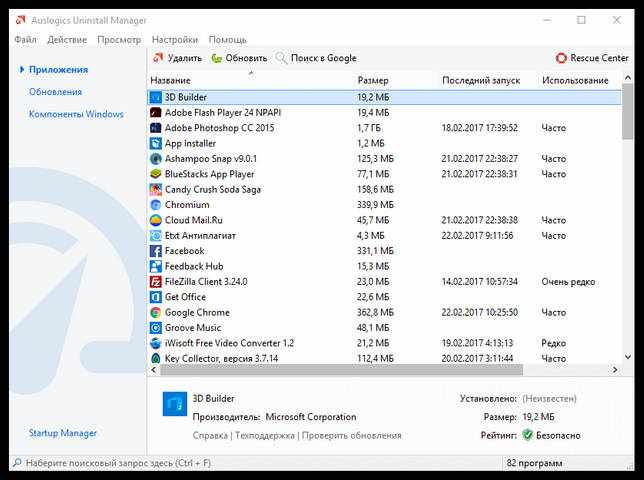Open the Файл menu
The height and width of the screenshot is (480, 644).
[25, 40]
